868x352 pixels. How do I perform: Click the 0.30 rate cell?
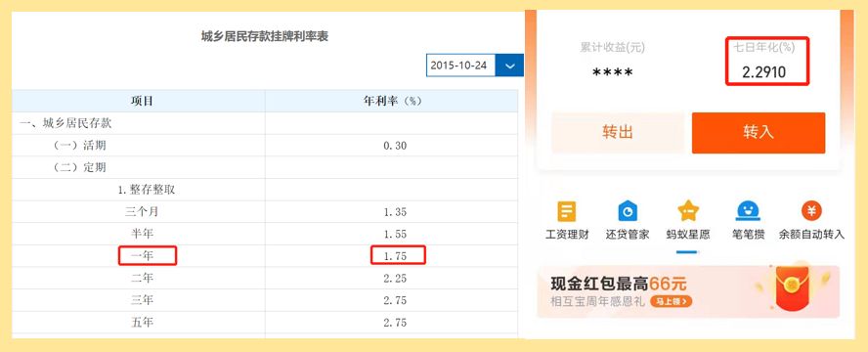(x=395, y=146)
